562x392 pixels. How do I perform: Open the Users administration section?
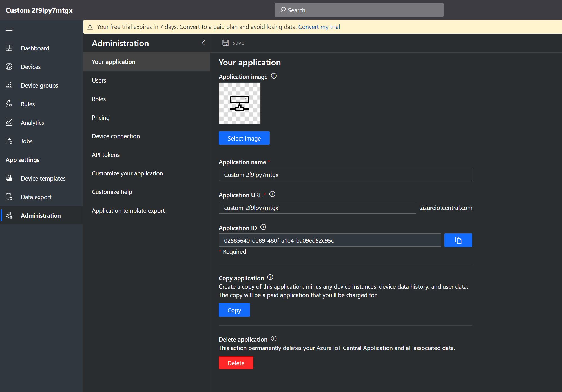click(x=99, y=81)
